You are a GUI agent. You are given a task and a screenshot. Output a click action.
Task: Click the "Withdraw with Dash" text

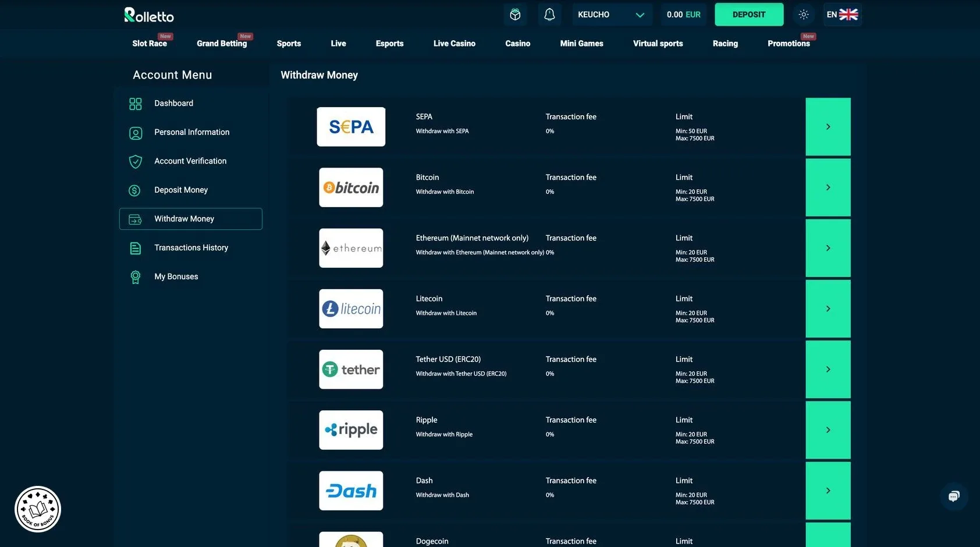click(x=442, y=495)
